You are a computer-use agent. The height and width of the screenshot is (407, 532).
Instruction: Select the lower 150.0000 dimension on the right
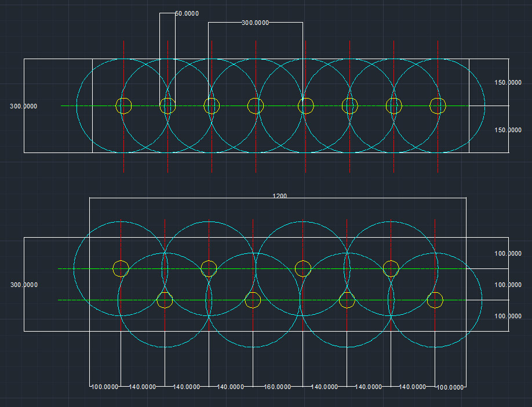pos(508,130)
